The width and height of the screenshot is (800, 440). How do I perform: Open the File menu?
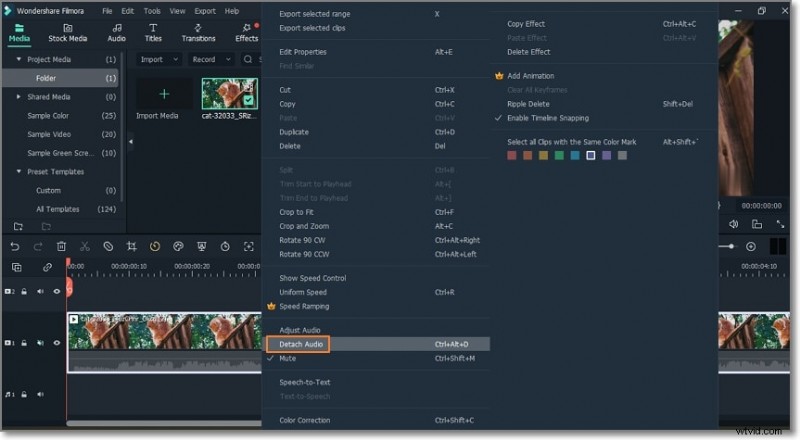tap(107, 11)
